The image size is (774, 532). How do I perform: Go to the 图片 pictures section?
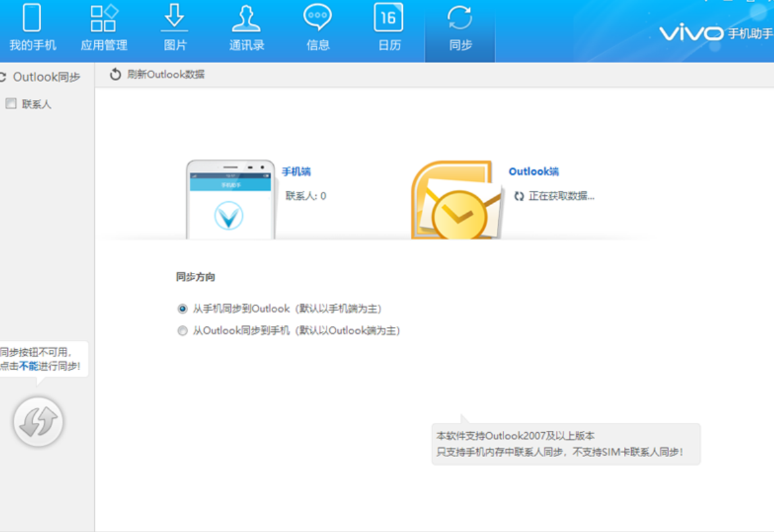(x=175, y=28)
